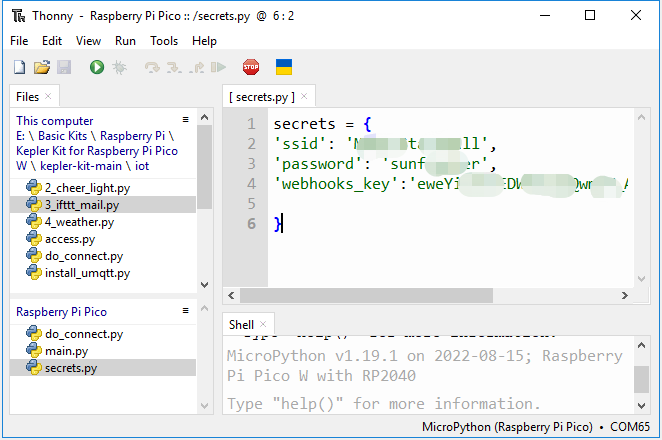Click the editor horizontal scrollbar thumb
Image resolution: width=662 pixels, height=440 pixels.
click(366, 295)
